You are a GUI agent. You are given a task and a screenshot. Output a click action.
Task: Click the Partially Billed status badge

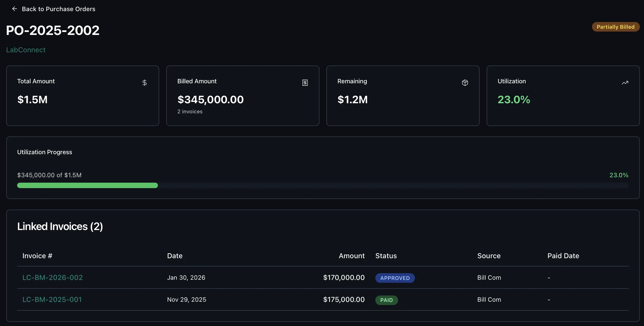tap(616, 27)
